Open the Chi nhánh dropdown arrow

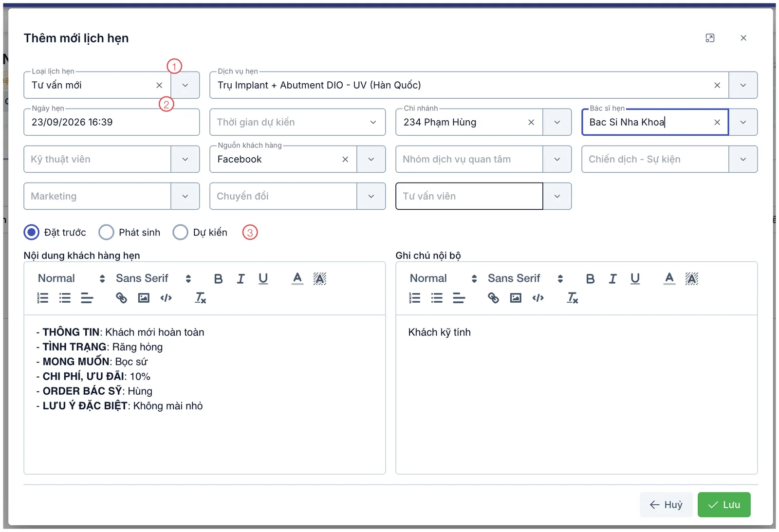[x=557, y=122]
